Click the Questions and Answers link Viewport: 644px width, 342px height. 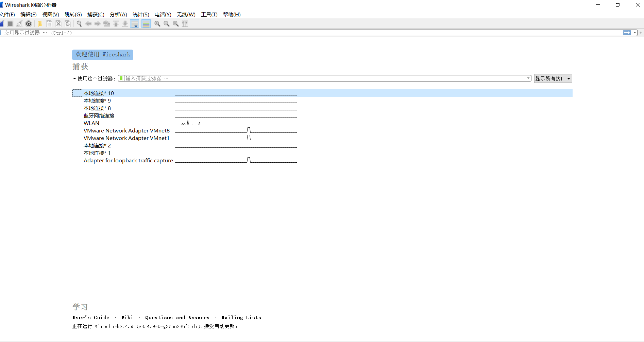(177, 317)
